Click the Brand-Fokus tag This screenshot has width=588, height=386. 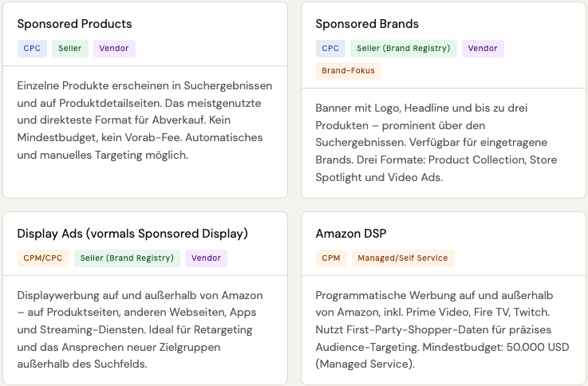349,71
